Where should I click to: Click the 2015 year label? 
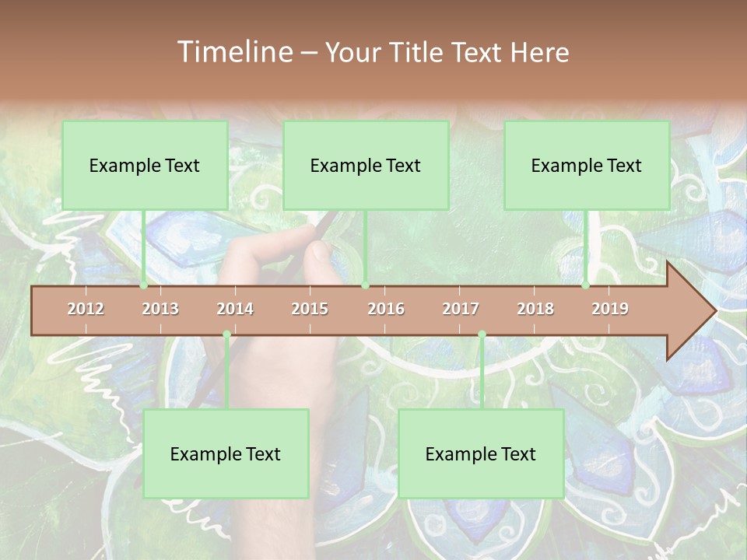[310, 309]
